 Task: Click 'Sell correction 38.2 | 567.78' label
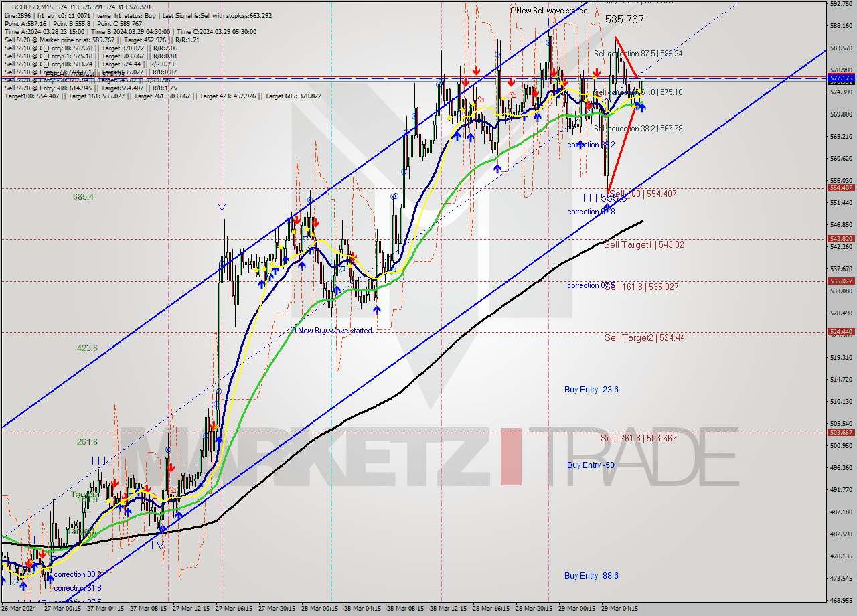638,129
